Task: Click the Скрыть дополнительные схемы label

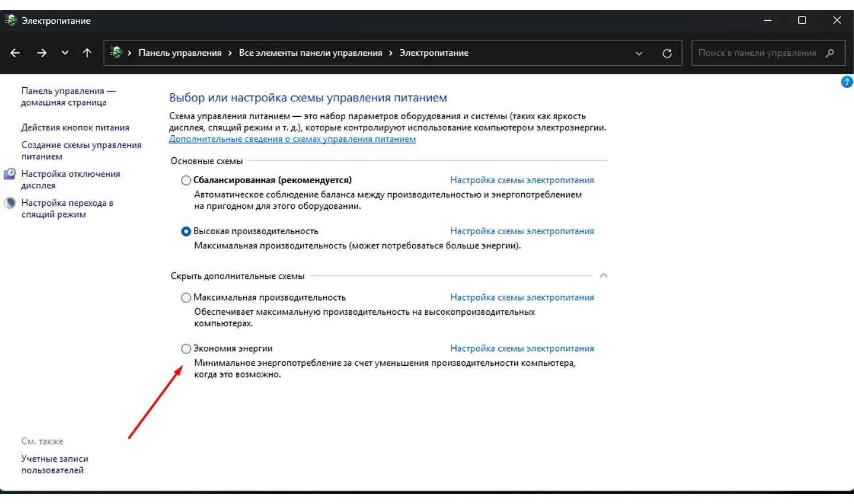Action: pyautogui.click(x=238, y=276)
